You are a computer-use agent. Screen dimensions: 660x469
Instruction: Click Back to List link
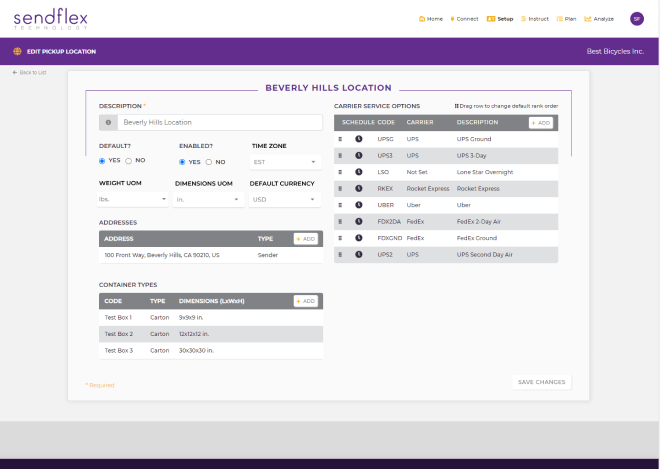30,72
